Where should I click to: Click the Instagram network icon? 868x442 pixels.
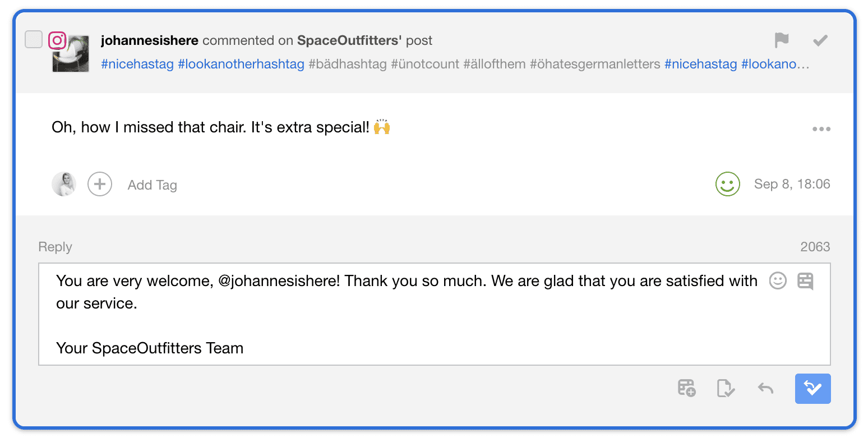click(x=57, y=40)
